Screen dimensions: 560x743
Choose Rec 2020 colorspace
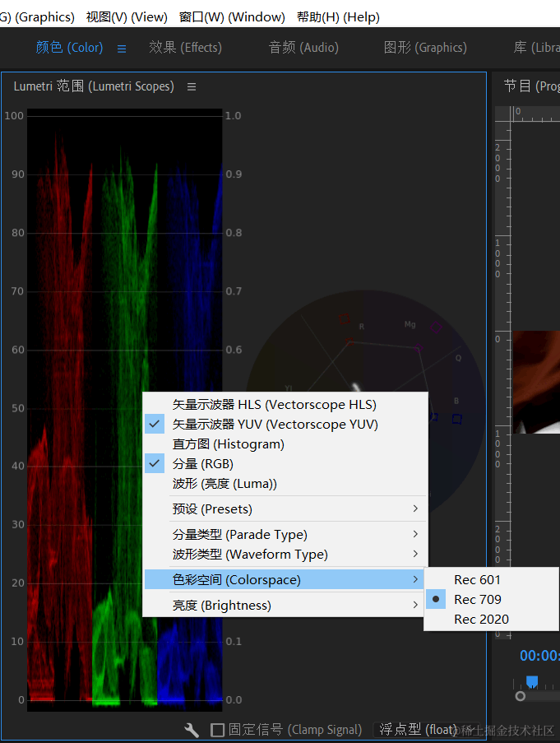coord(492,620)
